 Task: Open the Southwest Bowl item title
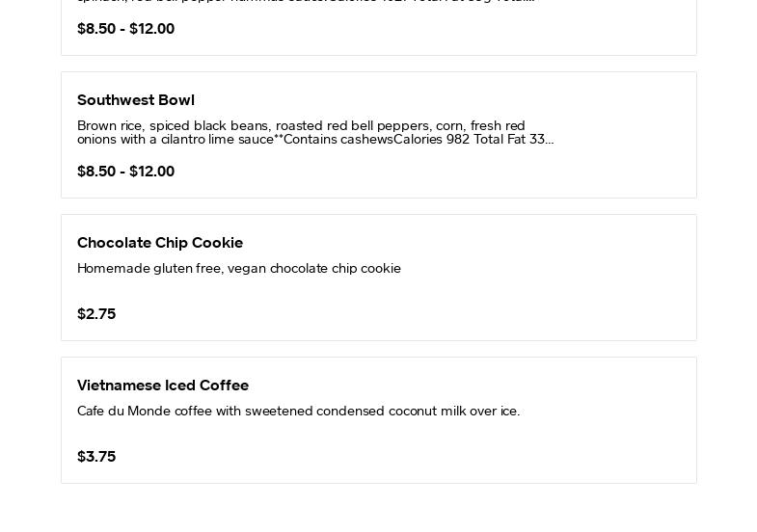click(x=136, y=100)
